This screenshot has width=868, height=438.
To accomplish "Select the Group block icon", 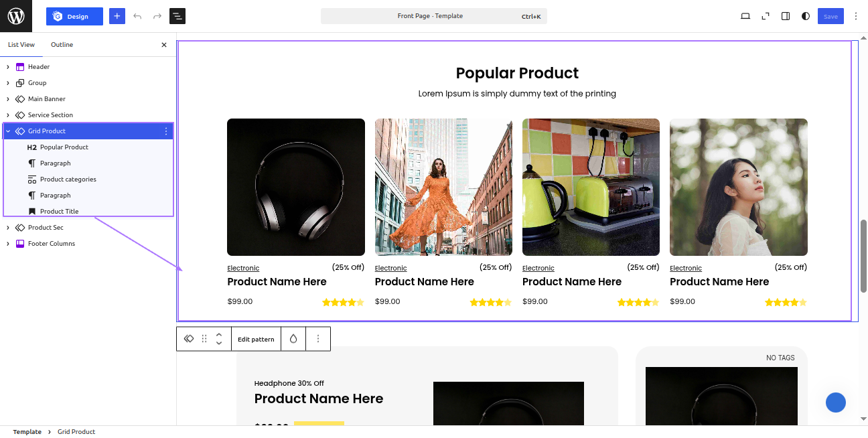I will click(20, 83).
